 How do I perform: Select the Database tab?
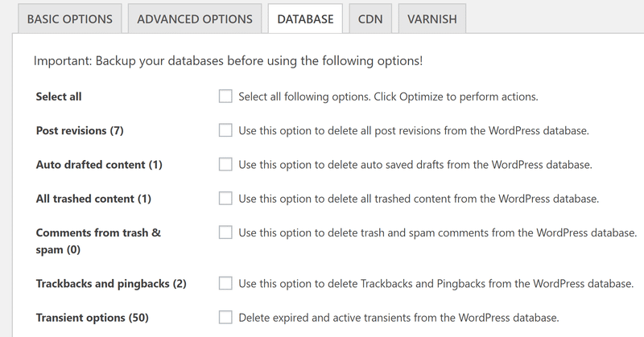pyautogui.click(x=305, y=18)
